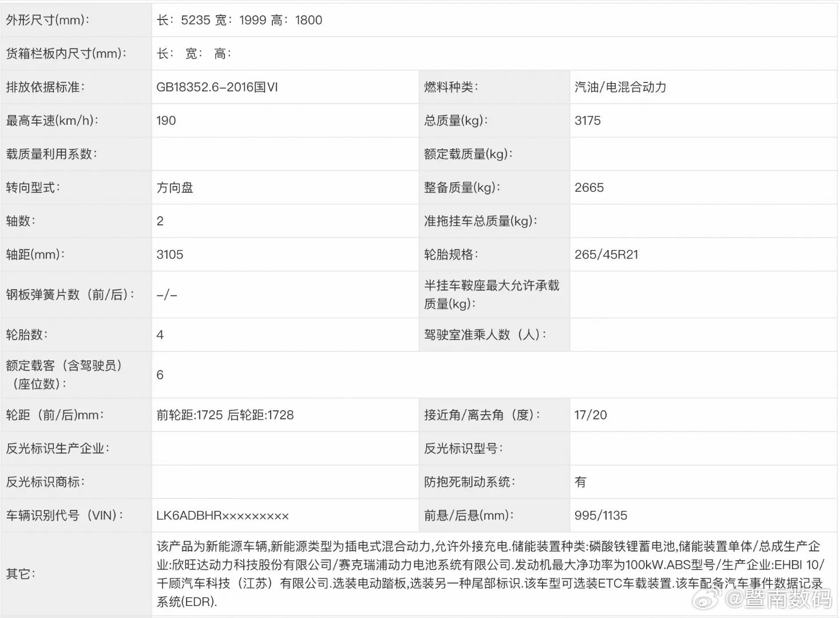Select ABS value 有
The height and width of the screenshot is (618, 840).
580,482
